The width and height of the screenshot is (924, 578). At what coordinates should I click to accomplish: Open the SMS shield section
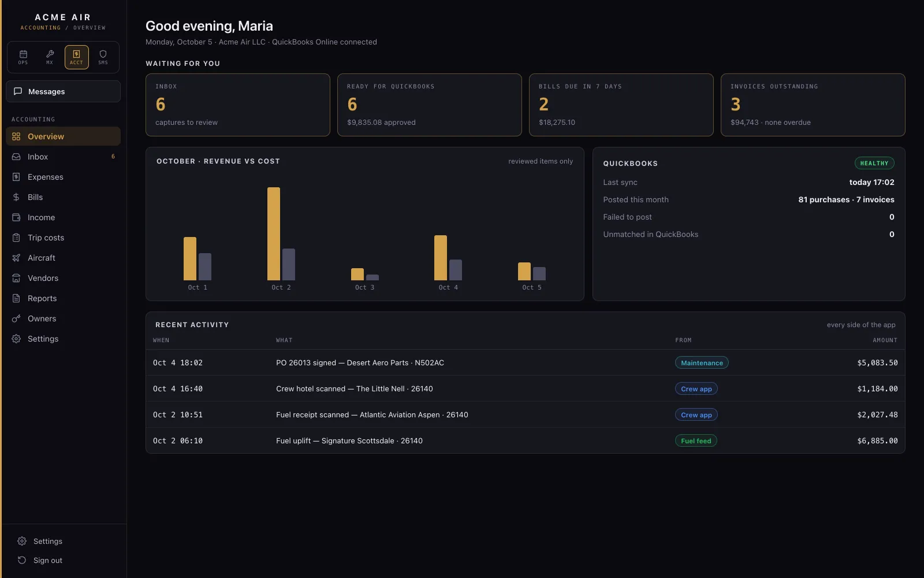[x=103, y=57]
